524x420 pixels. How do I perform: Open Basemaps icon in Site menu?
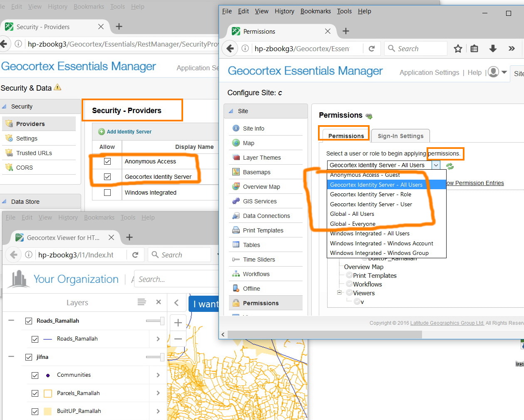[x=236, y=172]
